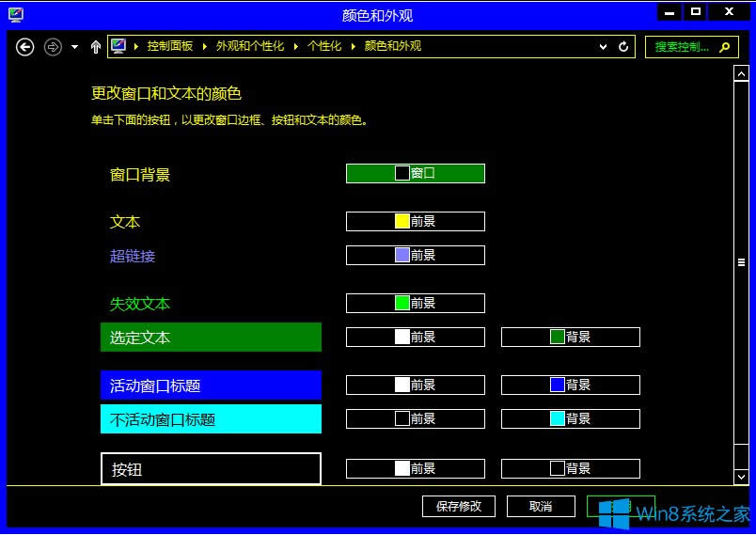
Task: Expand the address bar history dropdown
Action: 603,46
